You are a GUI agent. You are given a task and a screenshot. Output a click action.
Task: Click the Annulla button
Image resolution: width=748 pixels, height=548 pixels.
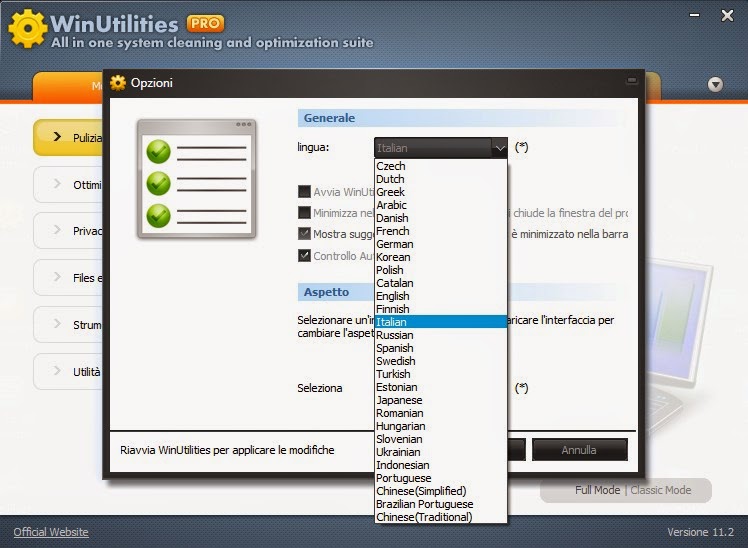point(579,450)
